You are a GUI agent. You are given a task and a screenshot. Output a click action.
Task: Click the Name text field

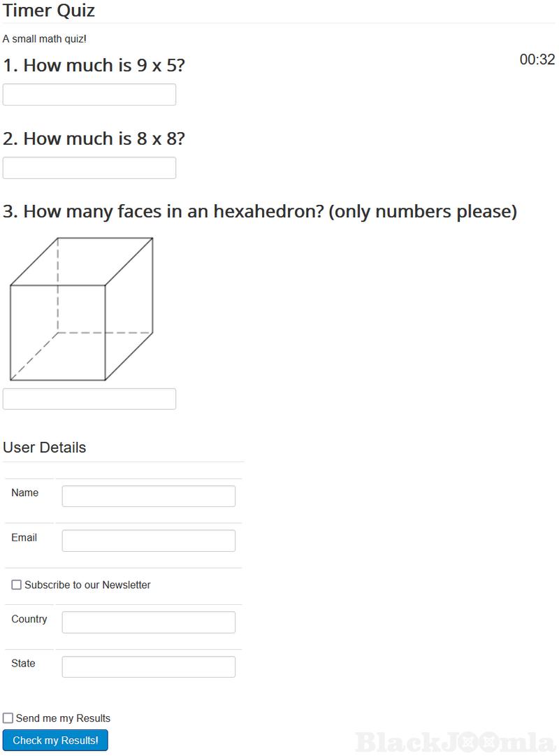coord(148,496)
